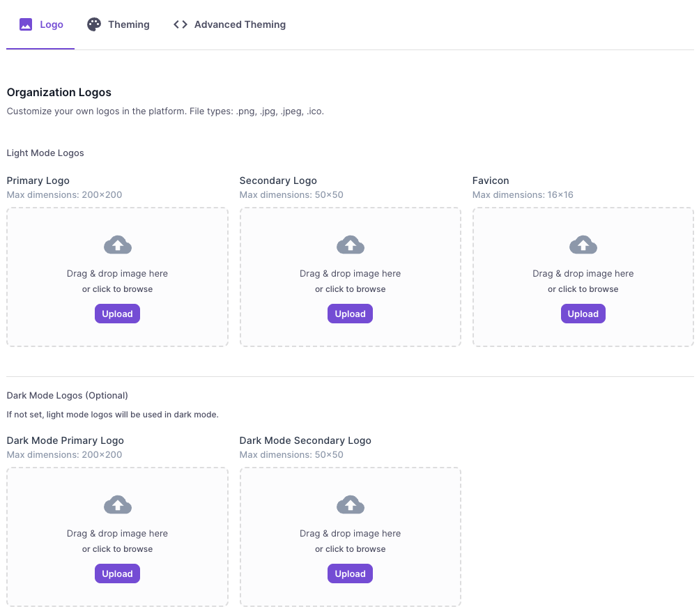Click Upload for the Favicon
This screenshot has height=616, width=699.
point(583,314)
